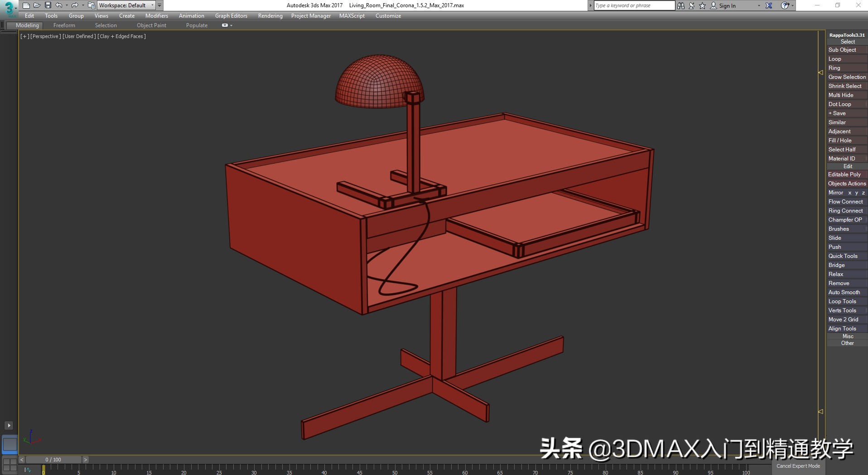Open Favorites star icon
Screen dimensions: 868x475
[x=703, y=5]
